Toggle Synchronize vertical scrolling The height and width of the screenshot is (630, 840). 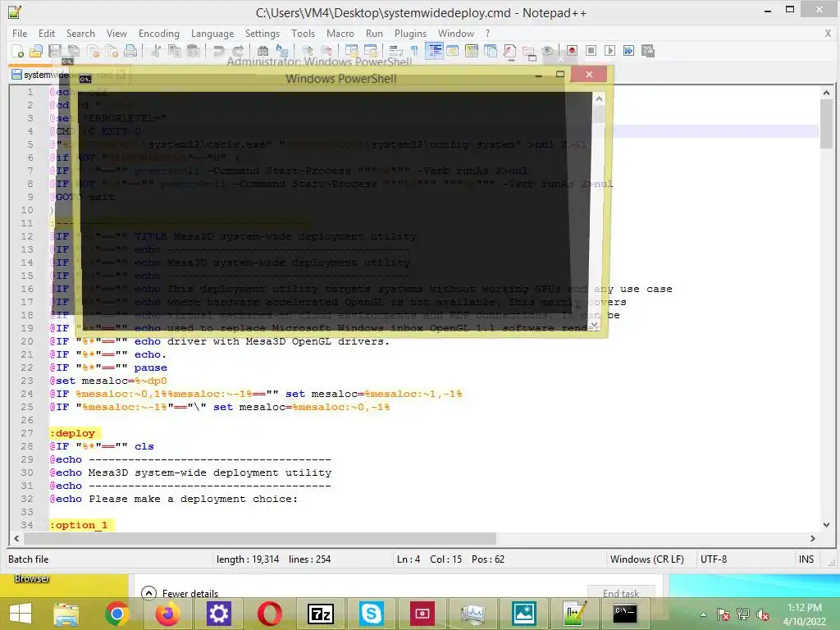coord(351,51)
